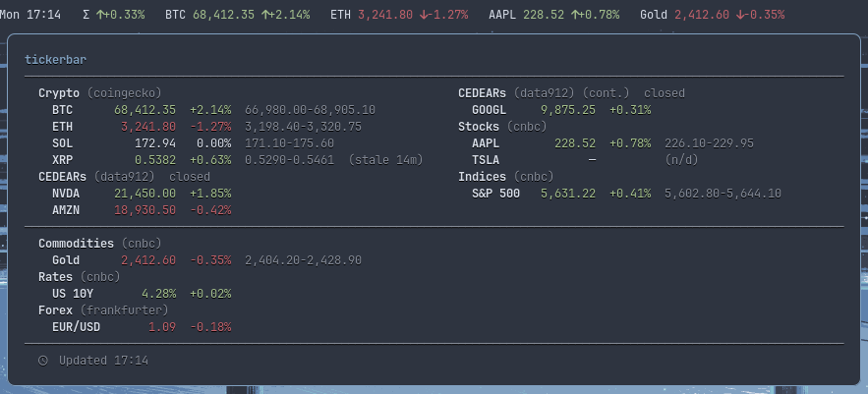Click the clock icon beside Updated 17:14
Screen dimensions: 868x394
[x=43, y=361]
